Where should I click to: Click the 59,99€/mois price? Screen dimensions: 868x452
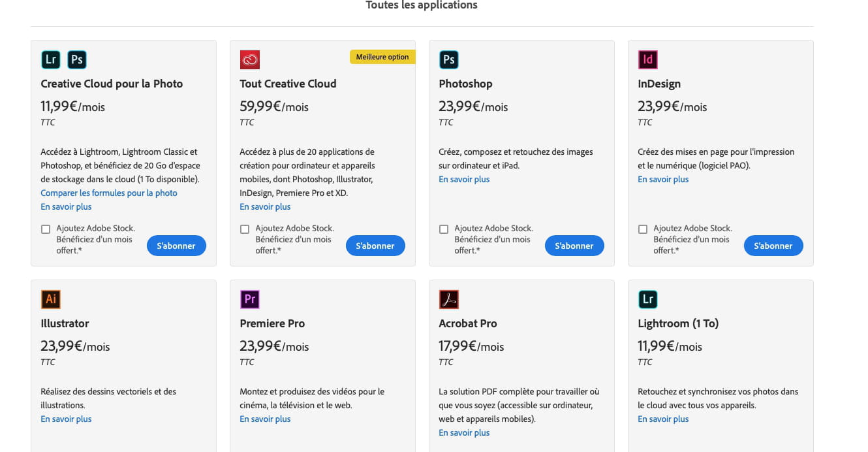click(274, 106)
